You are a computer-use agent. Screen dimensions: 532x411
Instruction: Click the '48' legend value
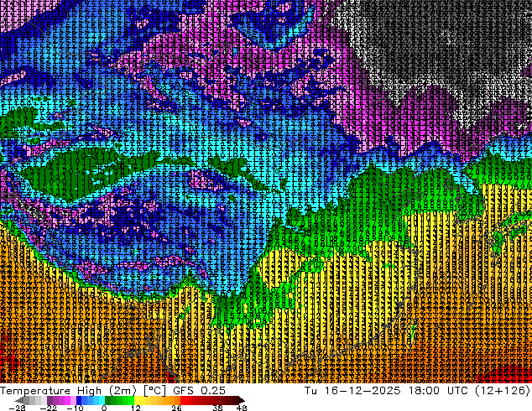(242, 408)
